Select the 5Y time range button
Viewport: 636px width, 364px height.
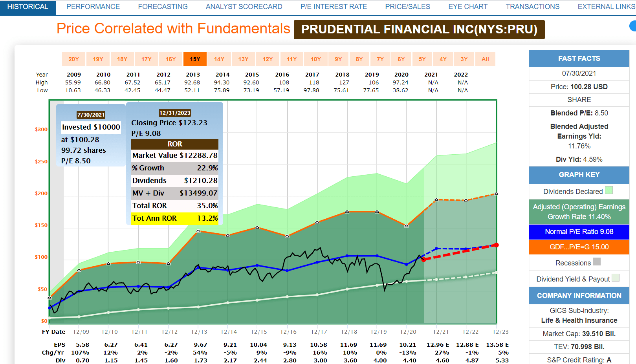[422, 59]
